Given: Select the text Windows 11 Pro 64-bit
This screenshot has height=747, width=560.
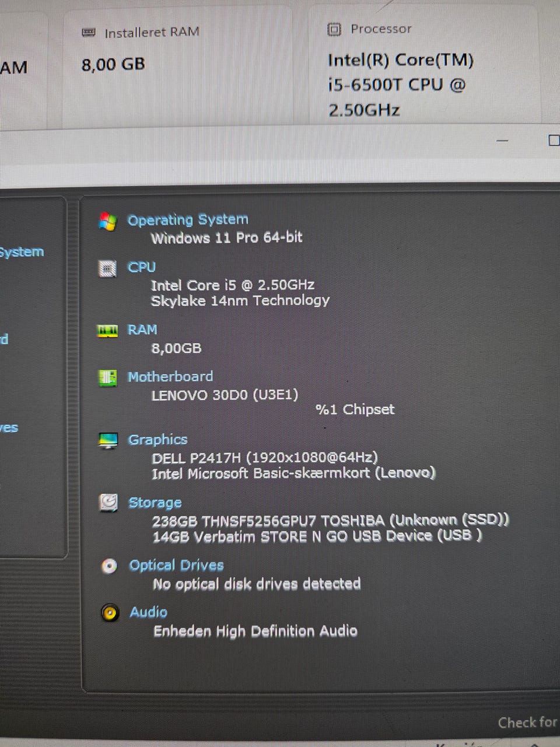Looking at the screenshot, I should pyautogui.click(x=227, y=238).
